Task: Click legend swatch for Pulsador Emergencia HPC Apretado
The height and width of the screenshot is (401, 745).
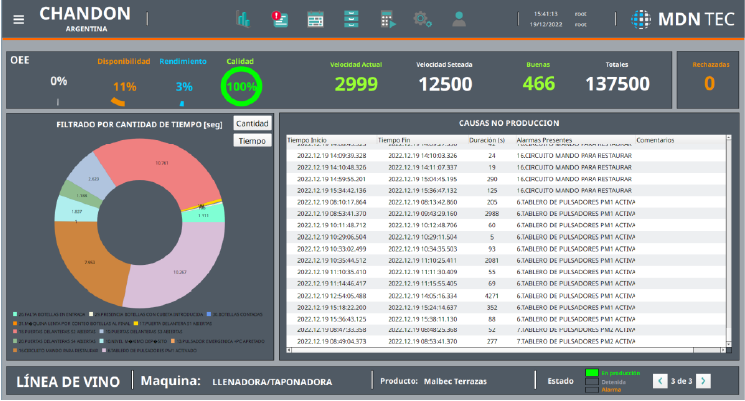Action: 173,341
